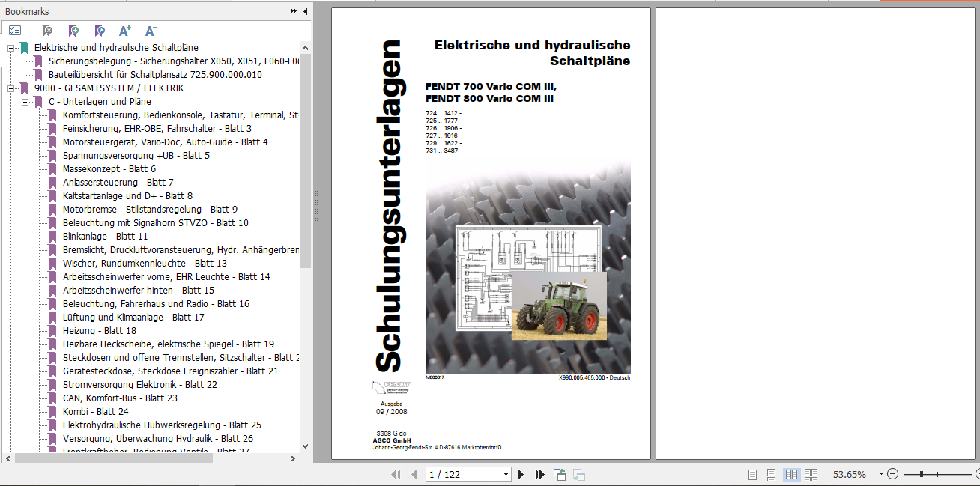Screen dimensions: 980x486
Task: Open 'Motorbremse - Stillstandsregelung - Blatt 9'
Action: pyautogui.click(x=151, y=210)
